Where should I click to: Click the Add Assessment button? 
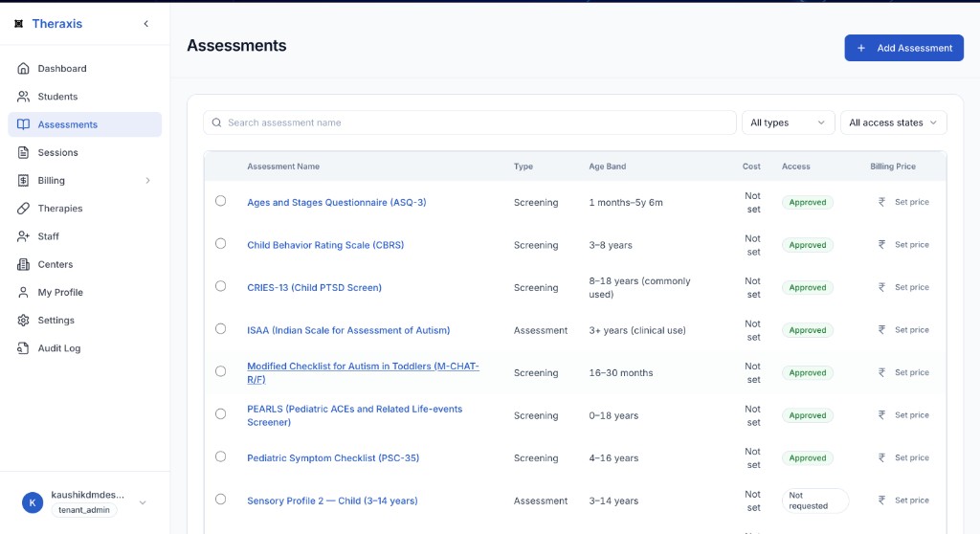pyautogui.click(x=903, y=48)
